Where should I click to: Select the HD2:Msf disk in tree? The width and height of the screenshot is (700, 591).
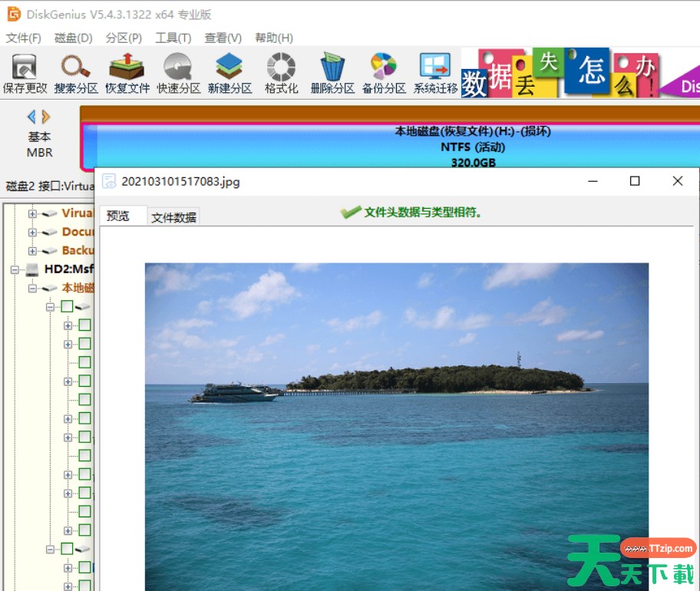click(x=69, y=269)
